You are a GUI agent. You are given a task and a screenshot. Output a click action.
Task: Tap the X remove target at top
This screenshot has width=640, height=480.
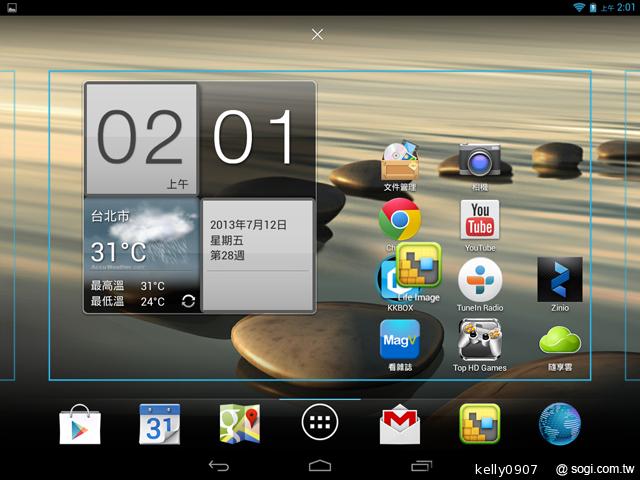pos(318,34)
